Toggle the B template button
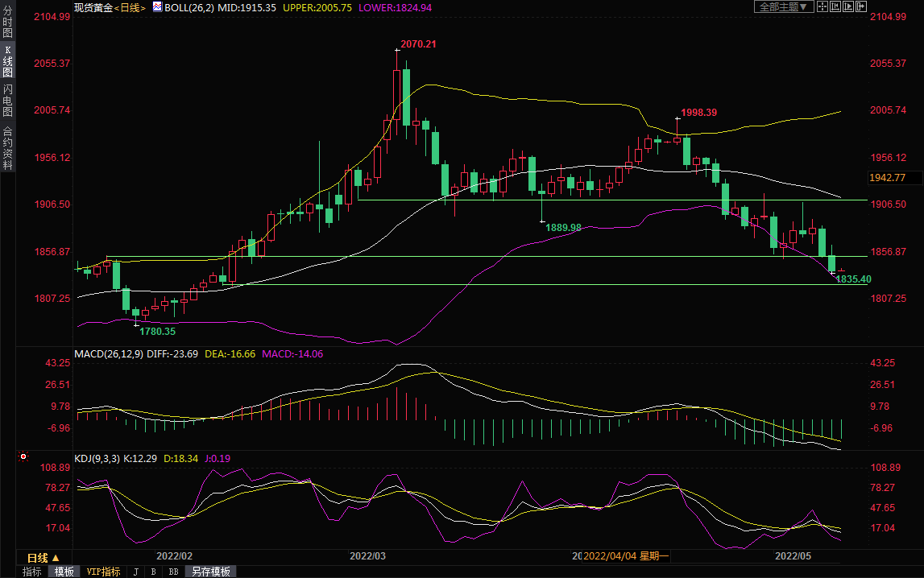Viewport: 924px width, 578px height. (153, 572)
